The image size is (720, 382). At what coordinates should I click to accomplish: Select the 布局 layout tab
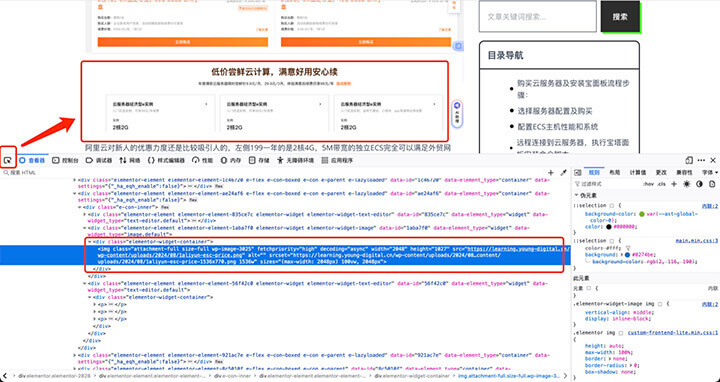(x=614, y=173)
